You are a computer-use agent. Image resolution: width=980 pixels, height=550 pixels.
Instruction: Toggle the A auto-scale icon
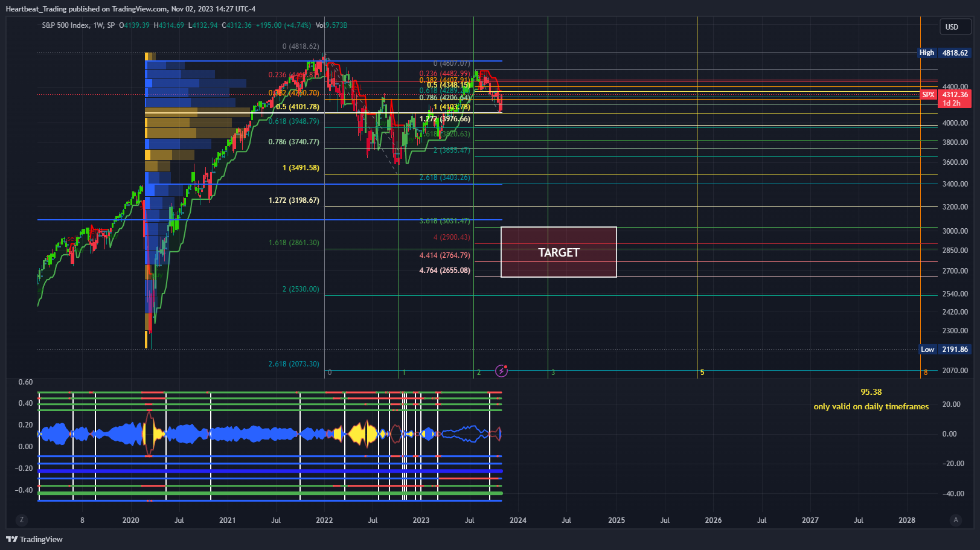point(955,520)
